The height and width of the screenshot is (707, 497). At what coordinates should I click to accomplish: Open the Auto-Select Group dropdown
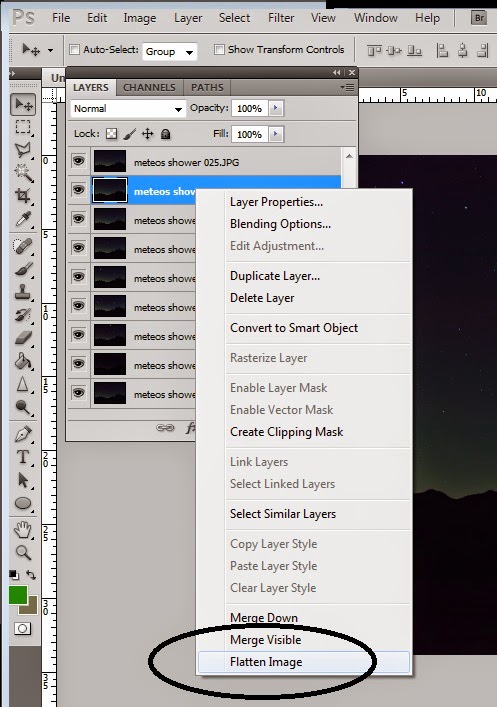[170, 51]
